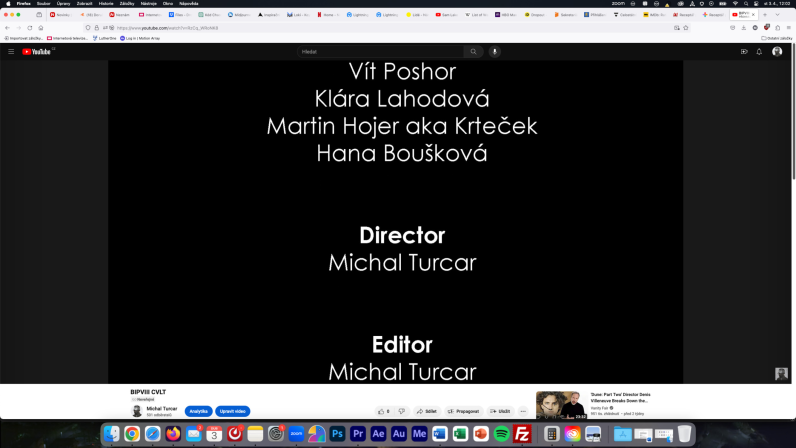Open the Soubor menu

point(44,4)
